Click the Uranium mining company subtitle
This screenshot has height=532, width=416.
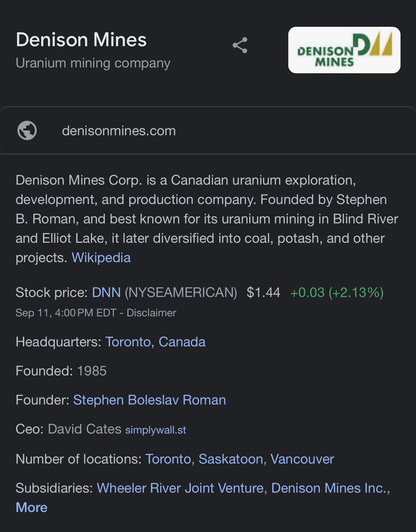pos(93,63)
